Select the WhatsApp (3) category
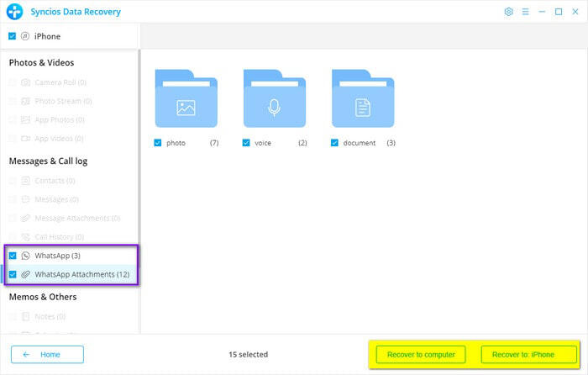This screenshot has height=375, width=588. 57,256
